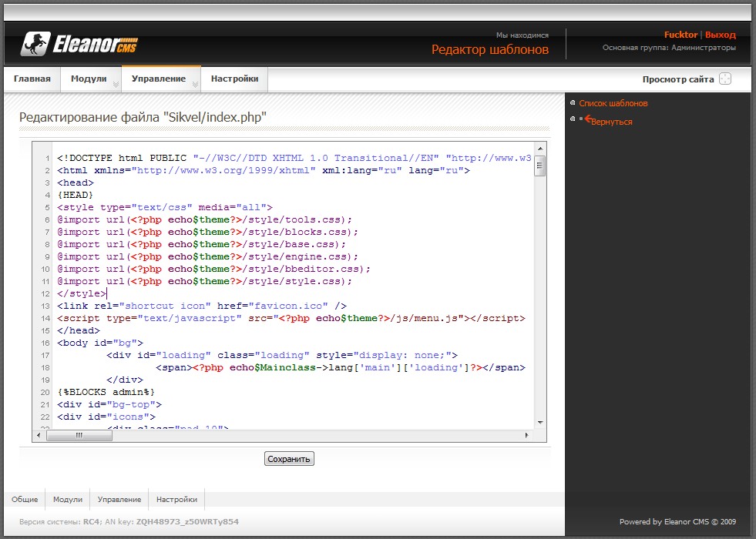Open the Главная menu tab
This screenshot has width=756, height=539.
coord(32,79)
